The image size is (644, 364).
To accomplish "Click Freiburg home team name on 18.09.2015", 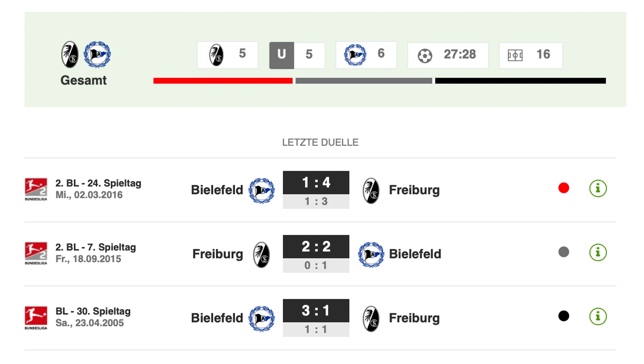I will click(217, 254).
